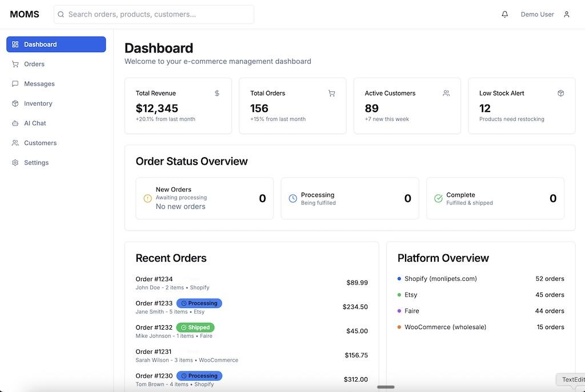Select the Complete status card
Screen dimensions: 585x392
tap(495, 198)
